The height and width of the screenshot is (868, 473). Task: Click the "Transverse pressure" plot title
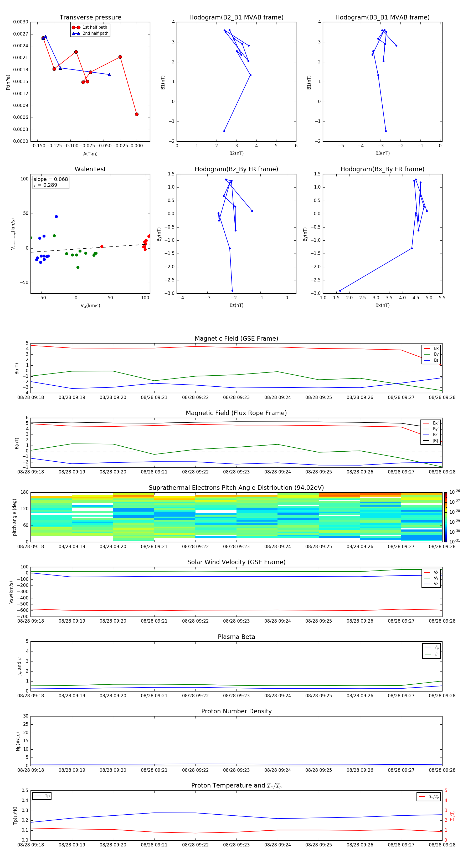[x=90, y=18]
